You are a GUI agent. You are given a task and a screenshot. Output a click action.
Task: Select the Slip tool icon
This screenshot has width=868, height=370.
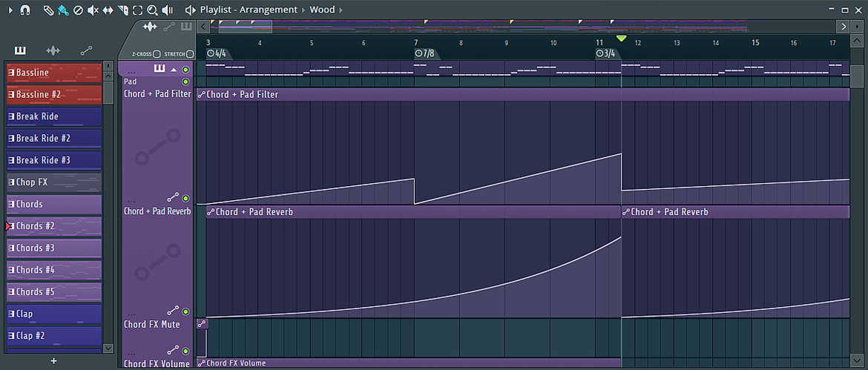108,10
